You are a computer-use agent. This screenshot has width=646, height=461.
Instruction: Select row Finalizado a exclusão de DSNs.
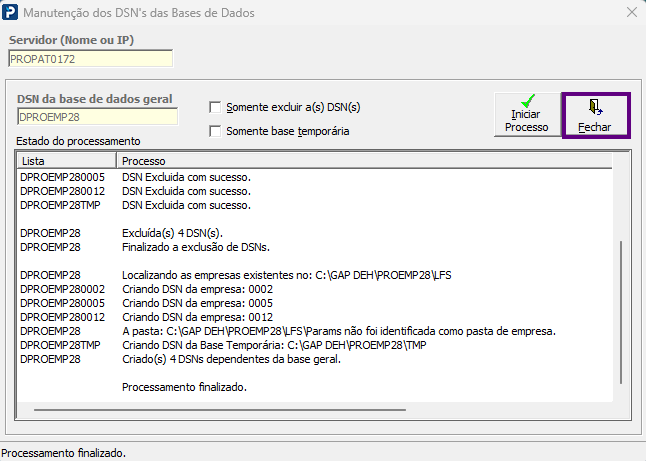(315, 247)
